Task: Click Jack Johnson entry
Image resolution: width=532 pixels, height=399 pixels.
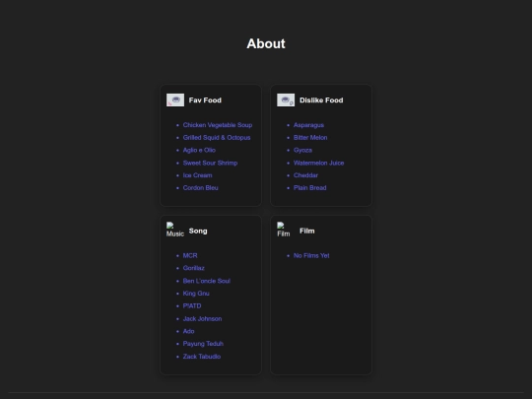Action: pos(202,319)
